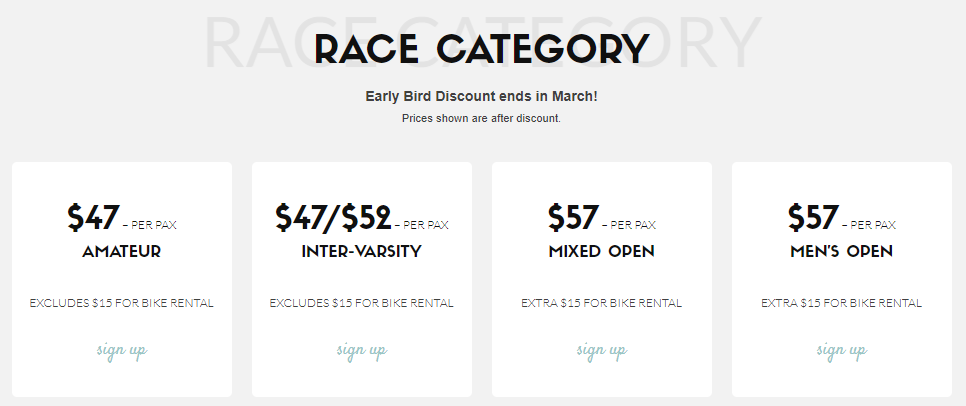Screen dimensions: 966x406
Task: Click sign up under Amateur category
Action: coord(122,351)
